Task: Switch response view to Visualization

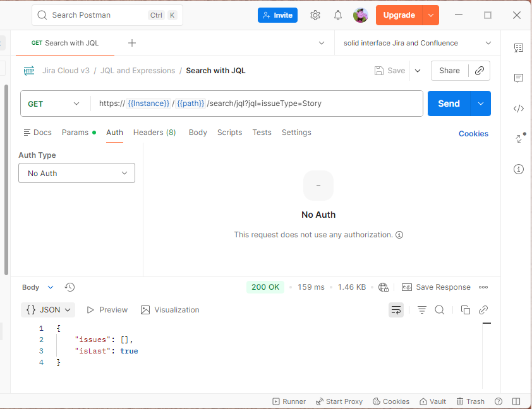Action: click(170, 310)
